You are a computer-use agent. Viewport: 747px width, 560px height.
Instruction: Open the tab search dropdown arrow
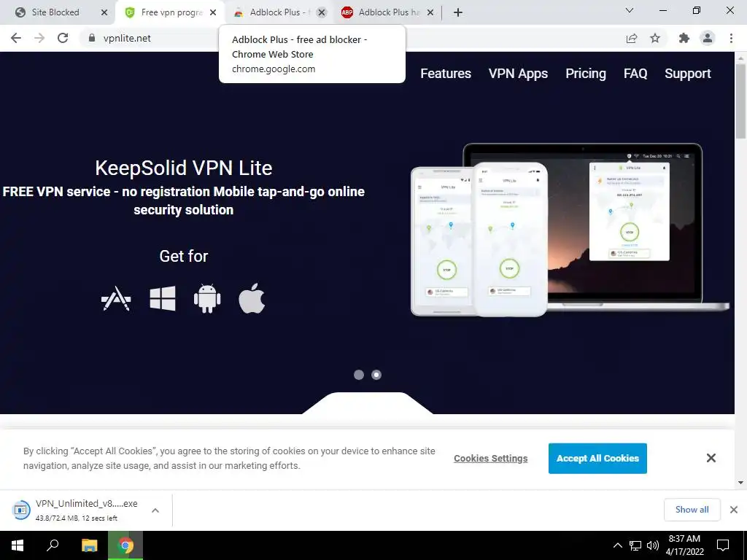click(x=630, y=10)
